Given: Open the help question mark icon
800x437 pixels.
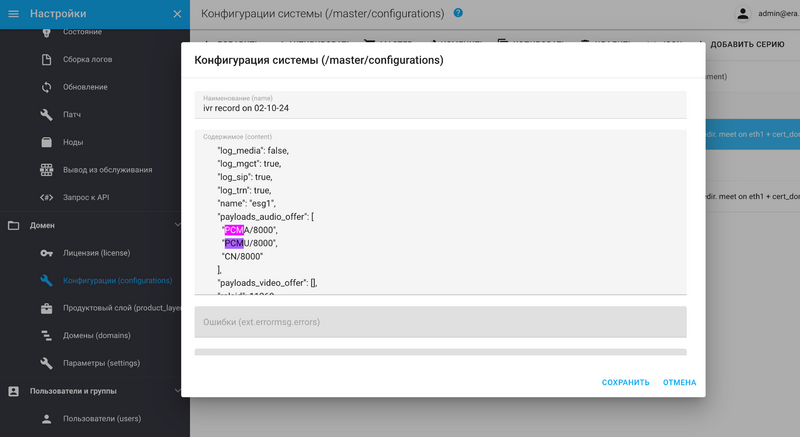Looking at the screenshot, I should point(458,13).
